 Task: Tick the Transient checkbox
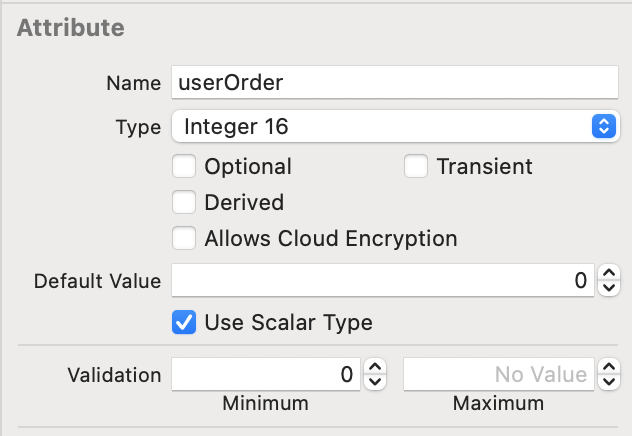coord(416,166)
